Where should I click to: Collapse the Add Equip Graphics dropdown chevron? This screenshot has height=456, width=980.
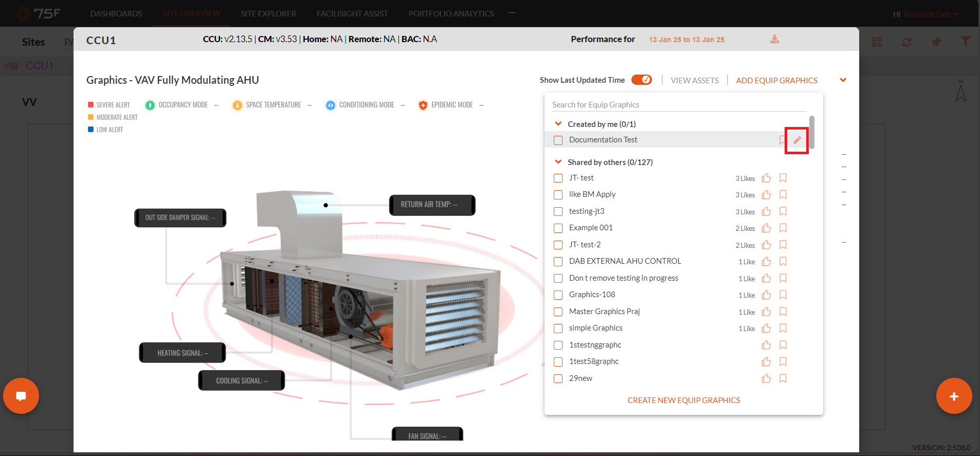(843, 80)
